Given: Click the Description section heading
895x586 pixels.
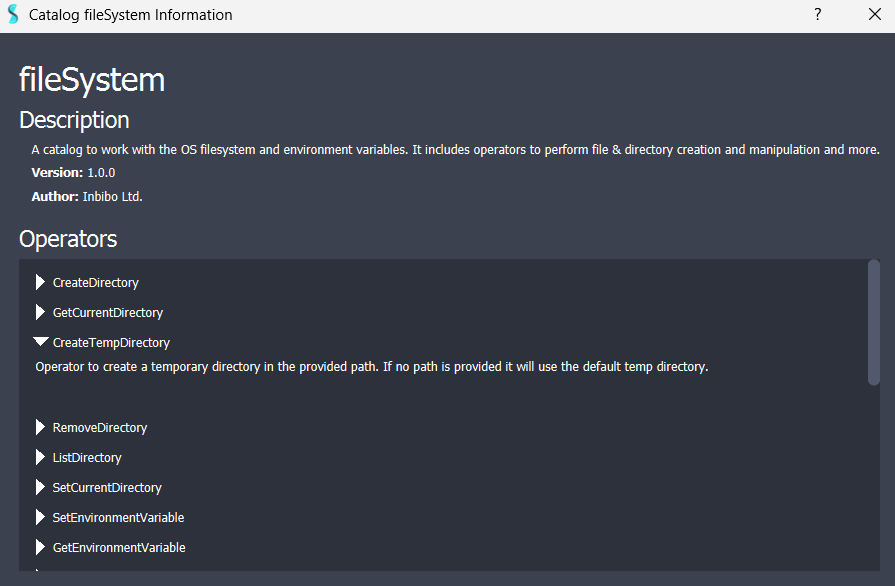Looking at the screenshot, I should click(73, 120).
